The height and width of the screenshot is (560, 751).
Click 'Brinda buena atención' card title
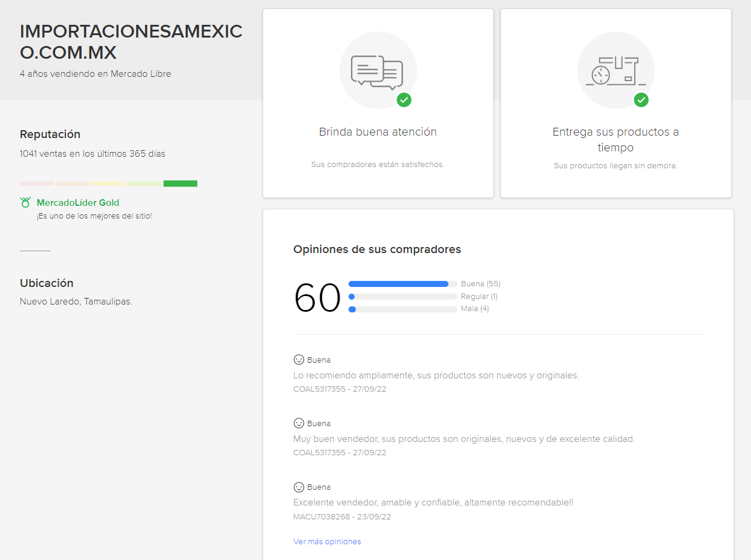click(378, 132)
